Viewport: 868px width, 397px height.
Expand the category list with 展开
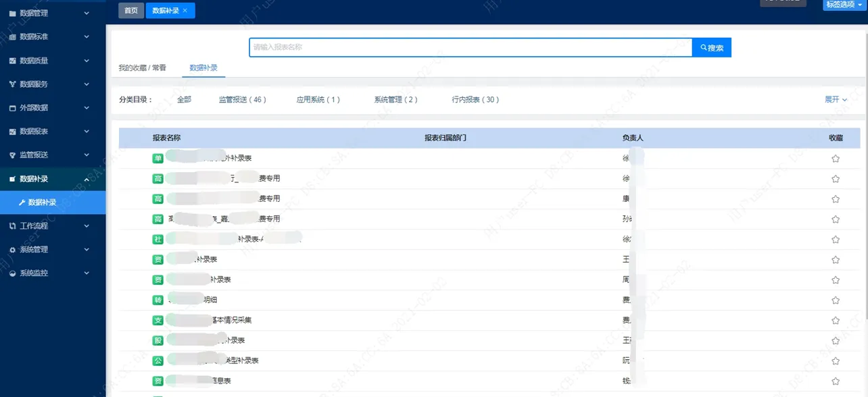point(836,99)
